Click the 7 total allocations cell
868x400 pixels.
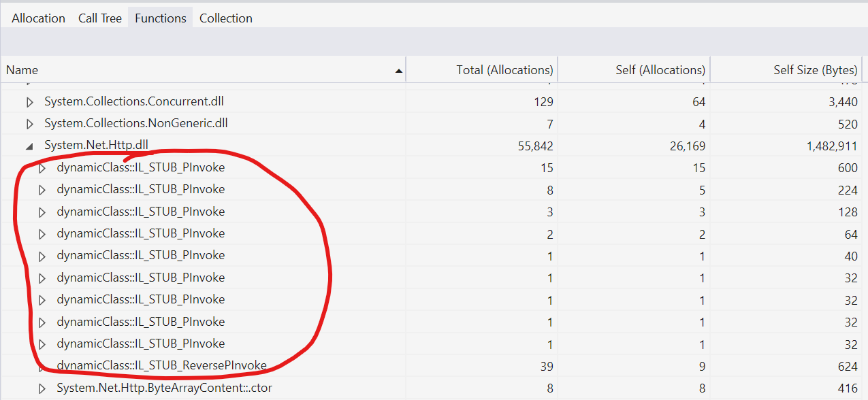(550, 124)
